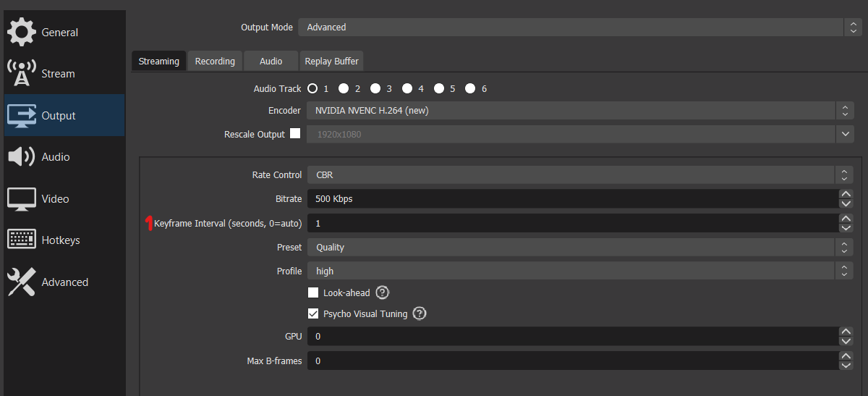Open Audio speaker icon settings
Image resolution: width=868 pixels, height=396 pixels.
[x=21, y=157]
